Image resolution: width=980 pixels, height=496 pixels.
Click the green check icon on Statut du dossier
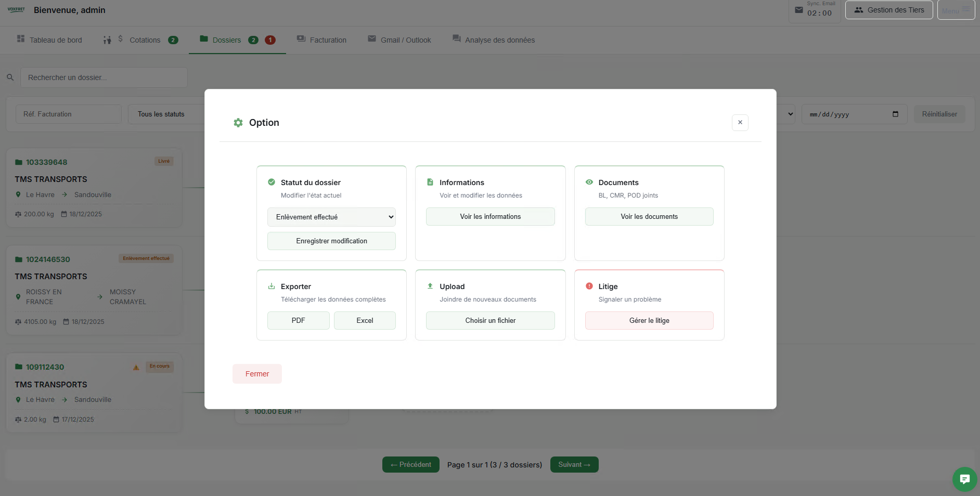[x=271, y=182]
